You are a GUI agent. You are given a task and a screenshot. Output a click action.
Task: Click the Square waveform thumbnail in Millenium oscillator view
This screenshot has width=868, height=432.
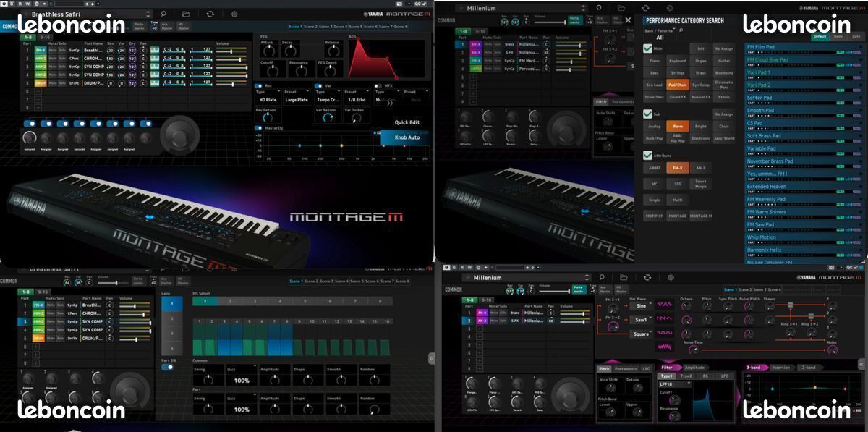tap(665, 334)
